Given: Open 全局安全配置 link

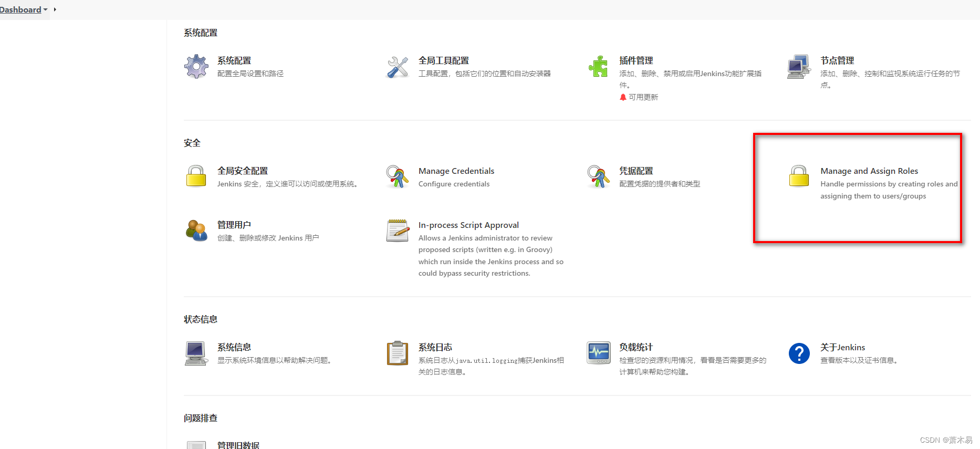Looking at the screenshot, I should tap(243, 171).
